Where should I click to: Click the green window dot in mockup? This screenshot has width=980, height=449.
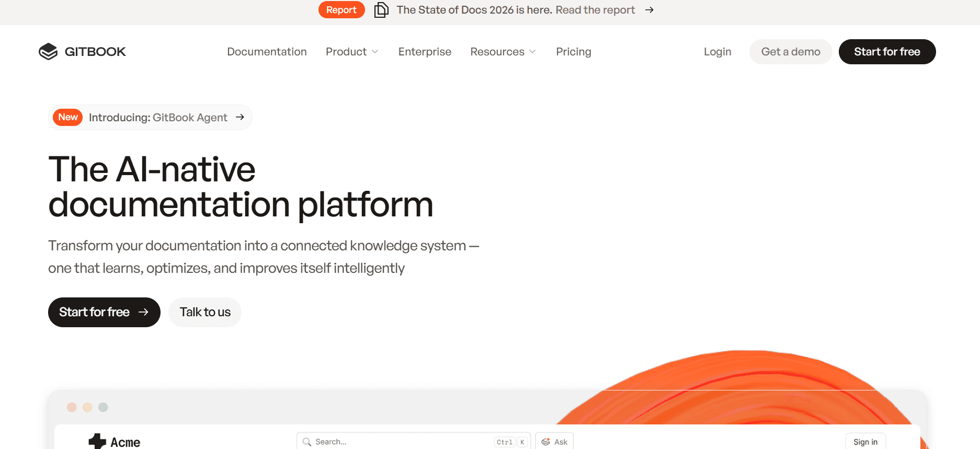pos(103,407)
